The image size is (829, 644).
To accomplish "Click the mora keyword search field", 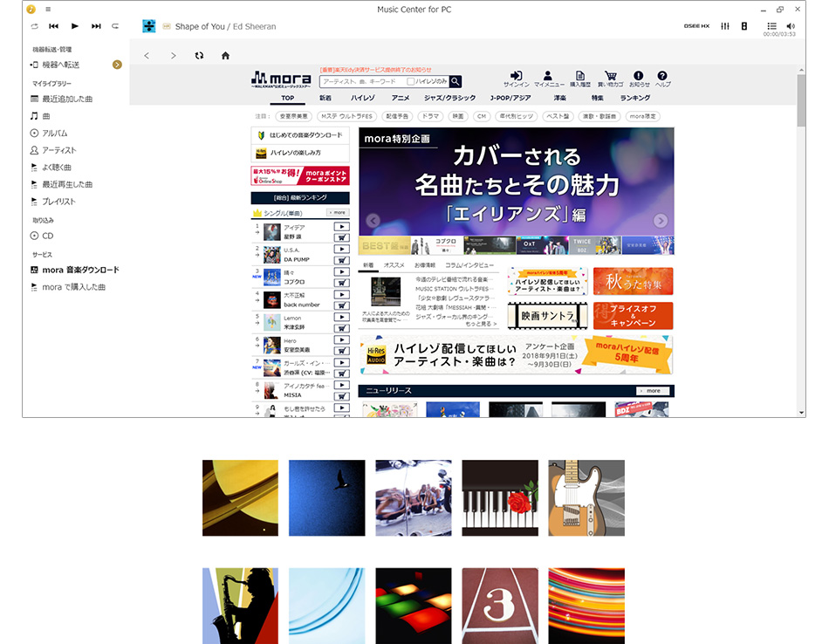I will pyautogui.click(x=362, y=81).
